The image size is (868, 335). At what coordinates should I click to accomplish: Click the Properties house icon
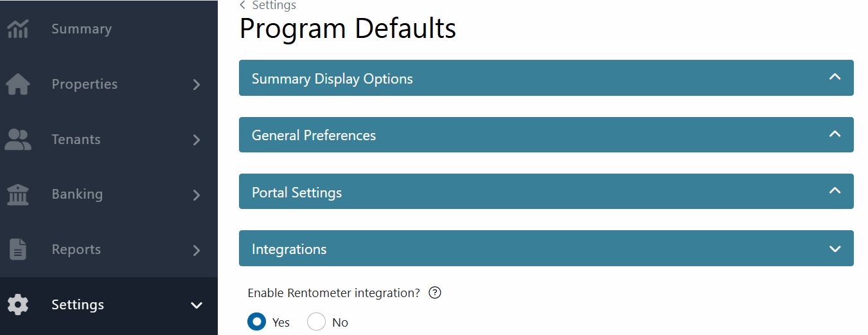pyautogui.click(x=17, y=84)
